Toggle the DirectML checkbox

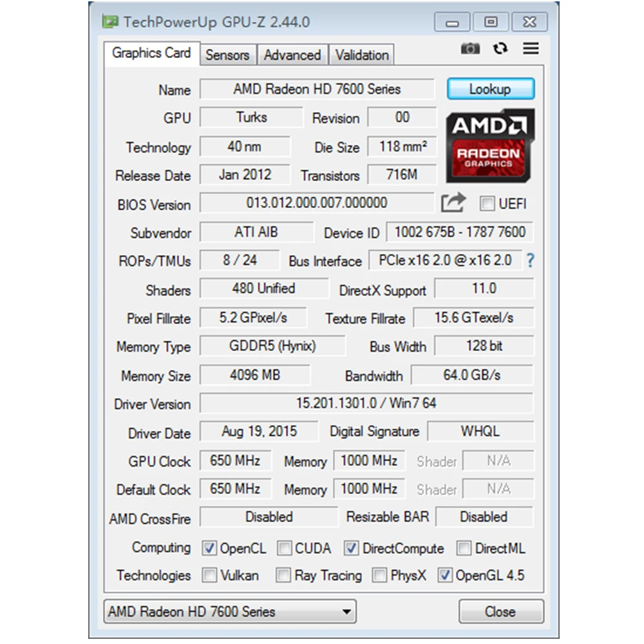[464, 548]
